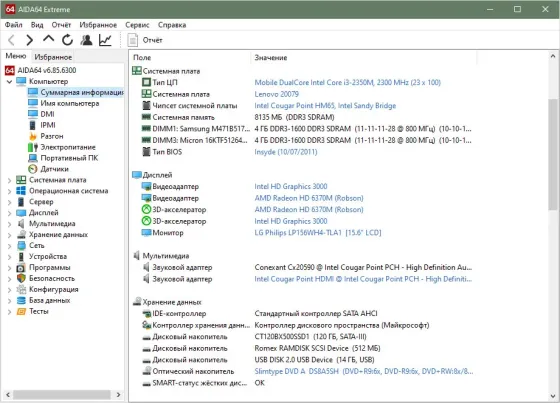Select the CT120BX500SSD1 (120 ГБ, SATA-III) value

310,337
